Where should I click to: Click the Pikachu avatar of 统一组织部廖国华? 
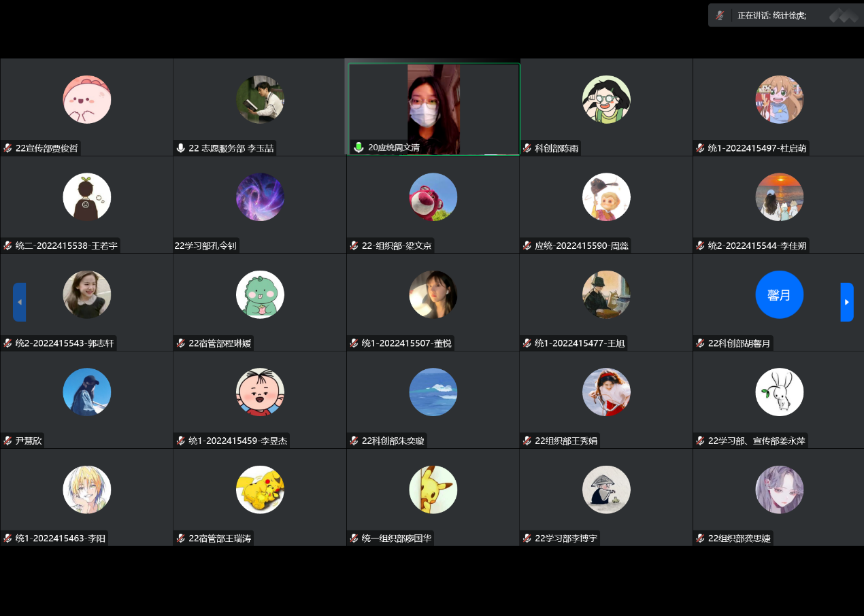tap(433, 490)
